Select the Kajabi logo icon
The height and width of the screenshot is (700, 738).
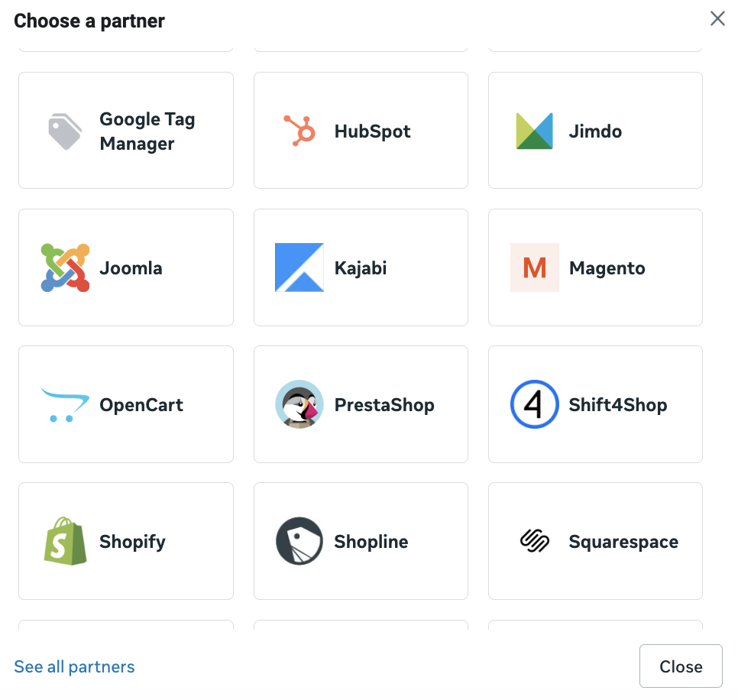tap(299, 267)
